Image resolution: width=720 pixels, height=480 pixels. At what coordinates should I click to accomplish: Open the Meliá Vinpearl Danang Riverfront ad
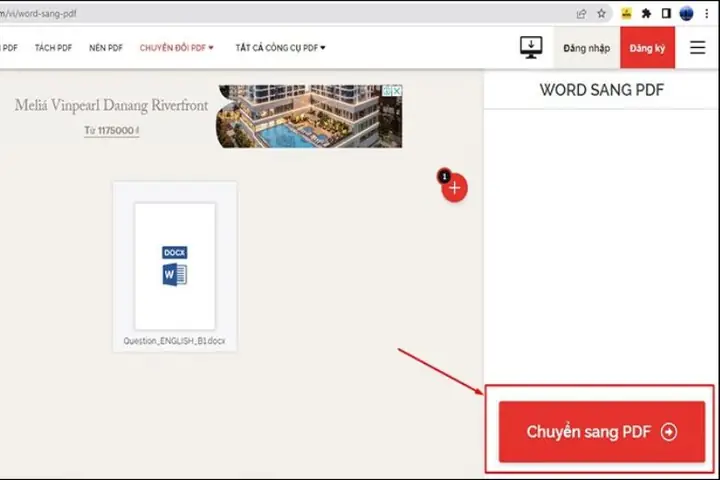111,105
